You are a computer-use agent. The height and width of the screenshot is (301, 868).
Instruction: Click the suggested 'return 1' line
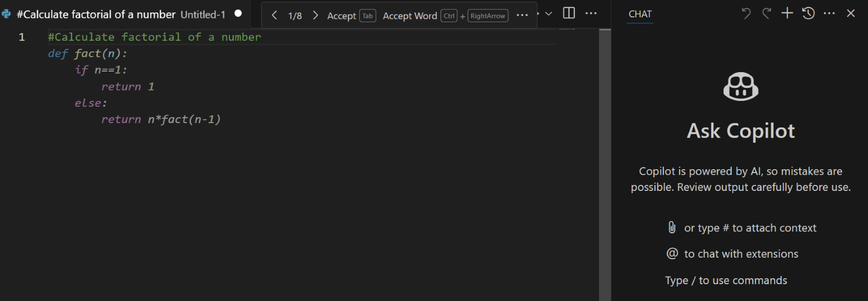click(x=127, y=86)
